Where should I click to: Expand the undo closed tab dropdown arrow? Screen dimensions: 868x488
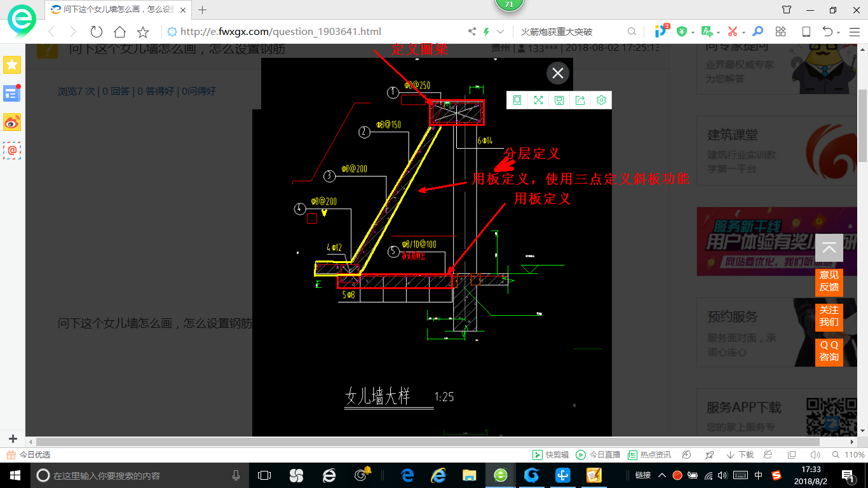(x=839, y=32)
